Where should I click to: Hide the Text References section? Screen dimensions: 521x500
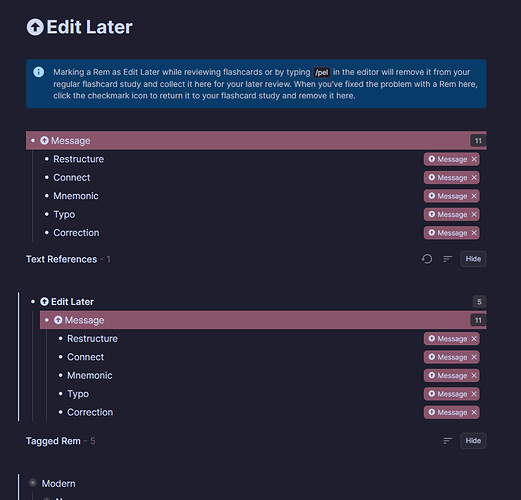coord(473,259)
